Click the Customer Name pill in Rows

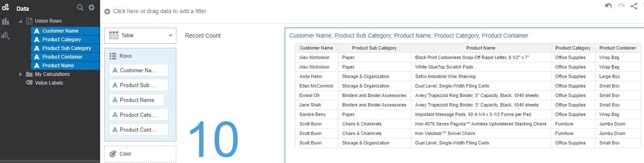(x=138, y=70)
